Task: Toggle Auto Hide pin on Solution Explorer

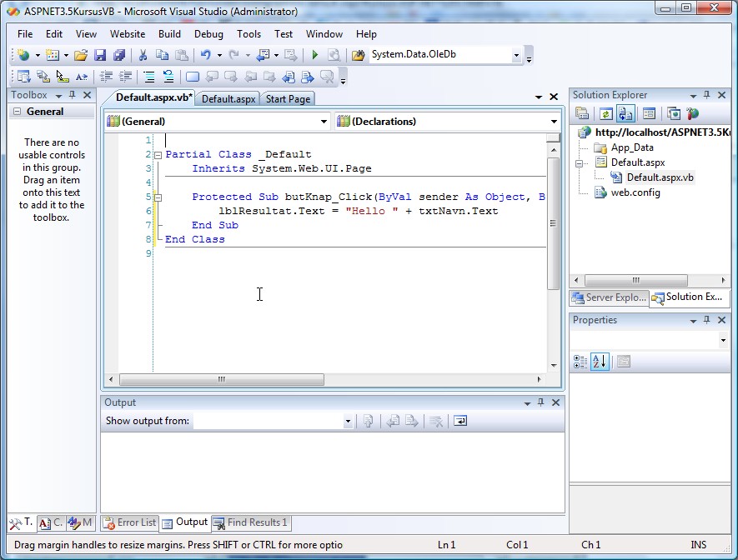Action: point(706,95)
